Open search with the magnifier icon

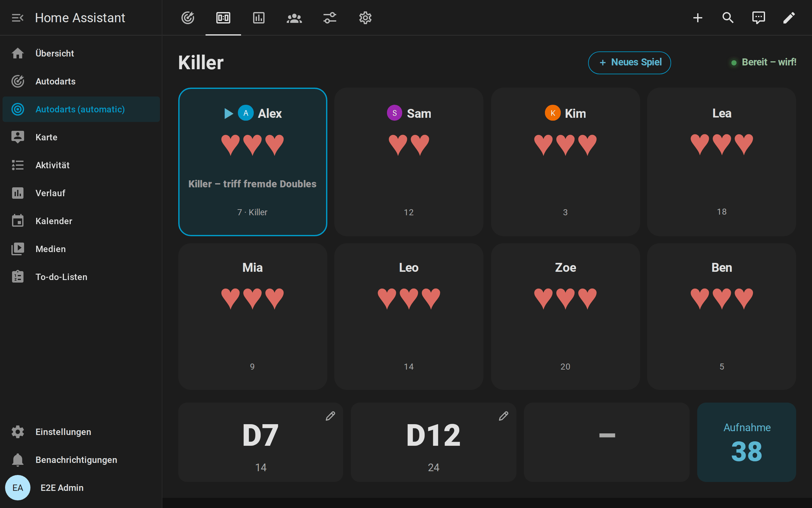pos(728,18)
